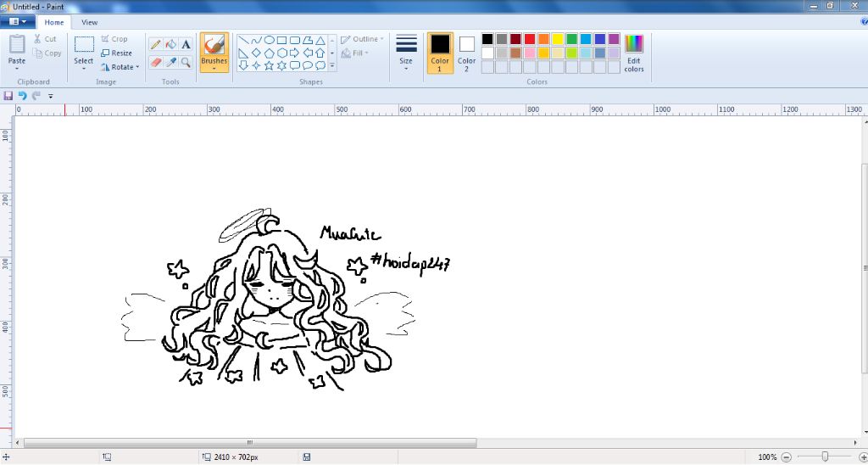Select the Text tool
The height and width of the screenshot is (465, 868).
(186, 44)
